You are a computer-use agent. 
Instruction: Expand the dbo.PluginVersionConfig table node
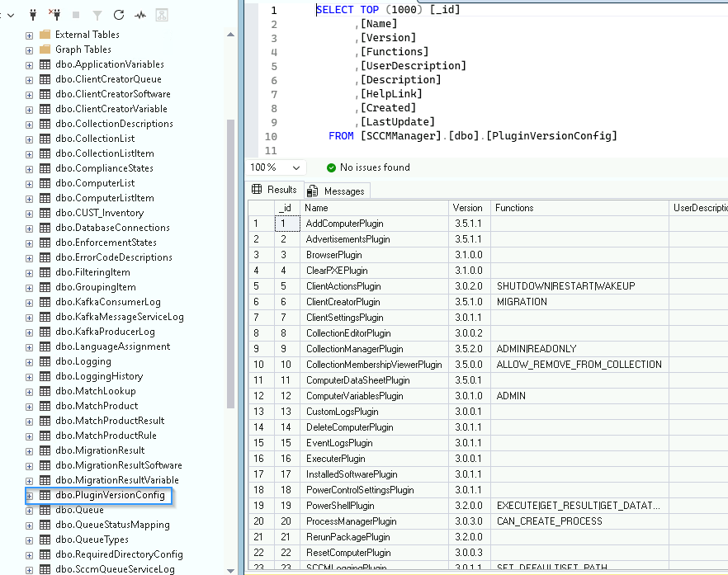pos(29,495)
